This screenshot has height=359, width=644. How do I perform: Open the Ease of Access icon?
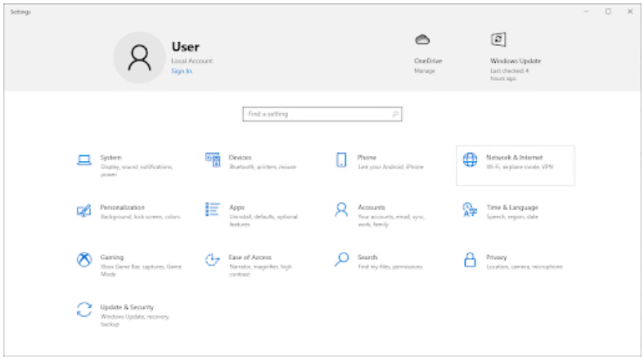coord(213,260)
